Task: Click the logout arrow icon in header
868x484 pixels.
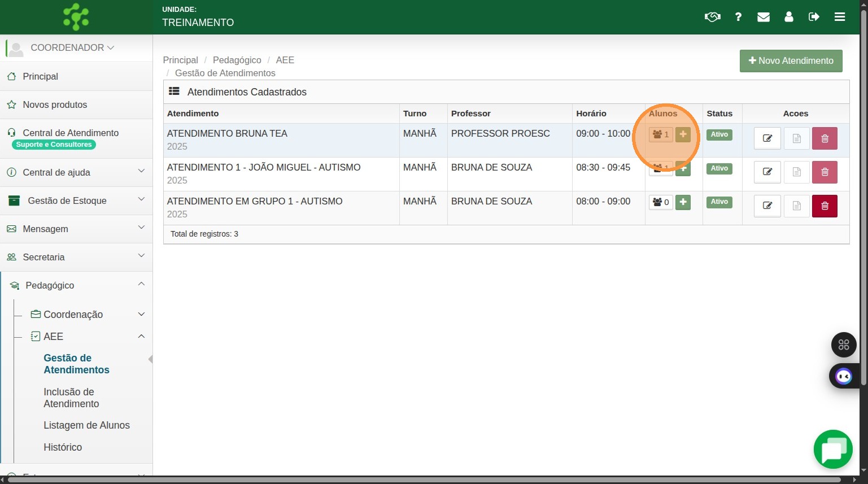Action: 814,17
